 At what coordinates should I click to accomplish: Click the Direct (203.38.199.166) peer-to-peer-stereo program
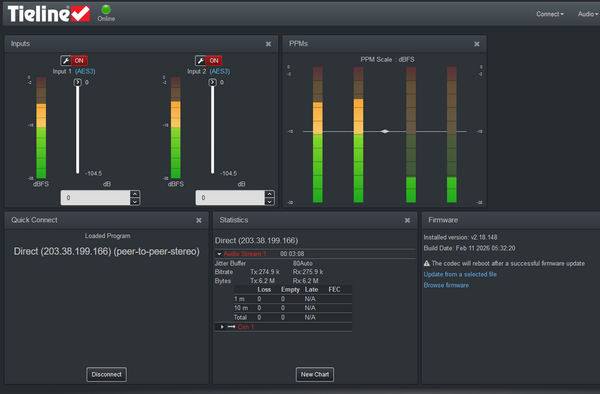[107, 252]
